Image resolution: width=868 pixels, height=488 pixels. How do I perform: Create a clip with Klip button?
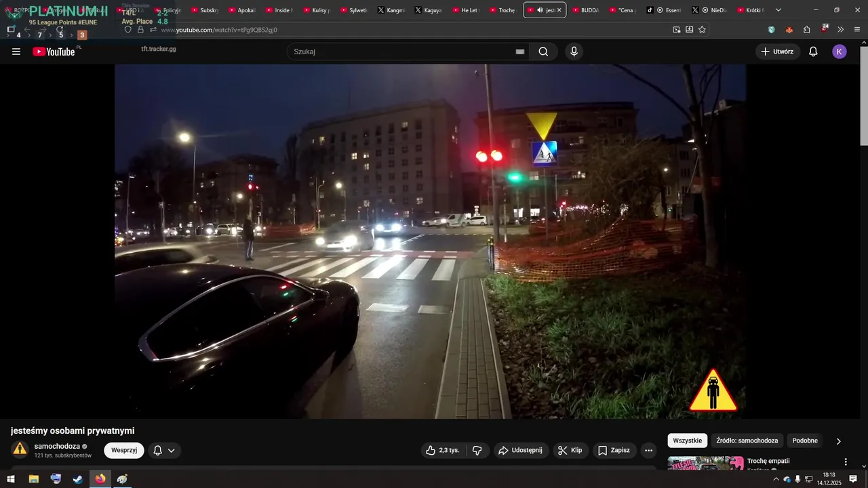pos(570,450)
